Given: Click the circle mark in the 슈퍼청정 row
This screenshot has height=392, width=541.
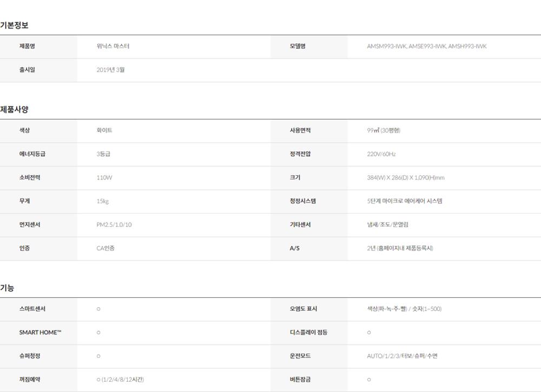Looking at the screenshot, I should tap(98, 356).
